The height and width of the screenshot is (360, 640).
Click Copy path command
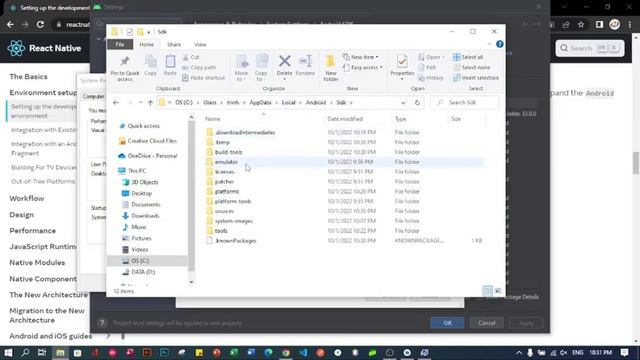pos(199,67)
